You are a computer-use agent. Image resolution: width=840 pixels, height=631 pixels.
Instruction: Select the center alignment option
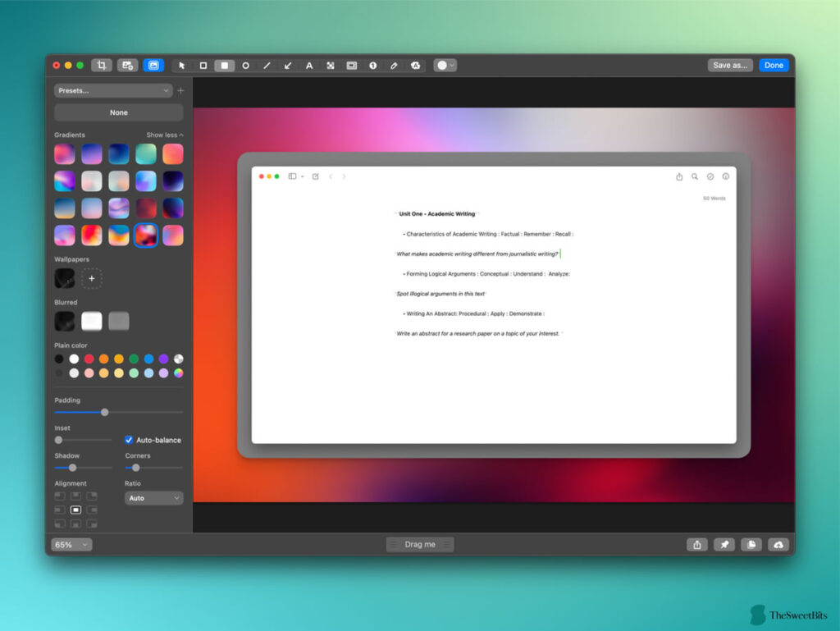(x=75, y=510)
